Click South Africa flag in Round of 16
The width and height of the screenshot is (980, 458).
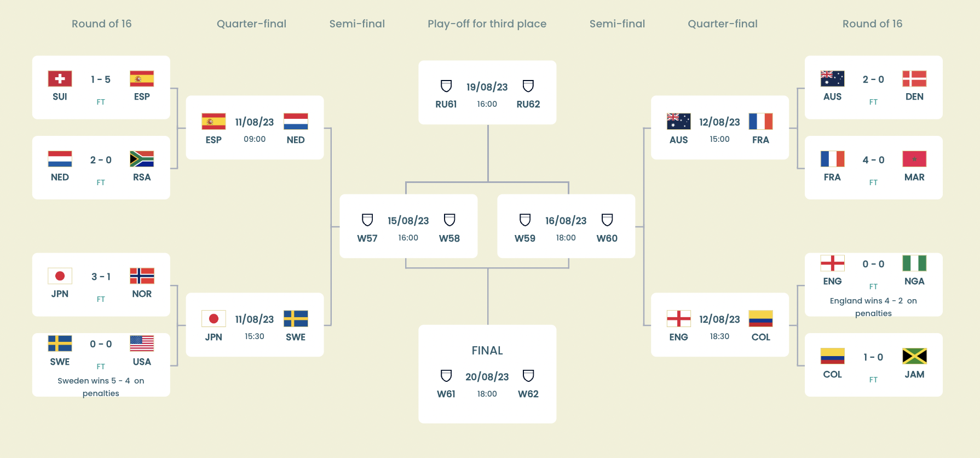pyautogui.click(x=142, y=159)
